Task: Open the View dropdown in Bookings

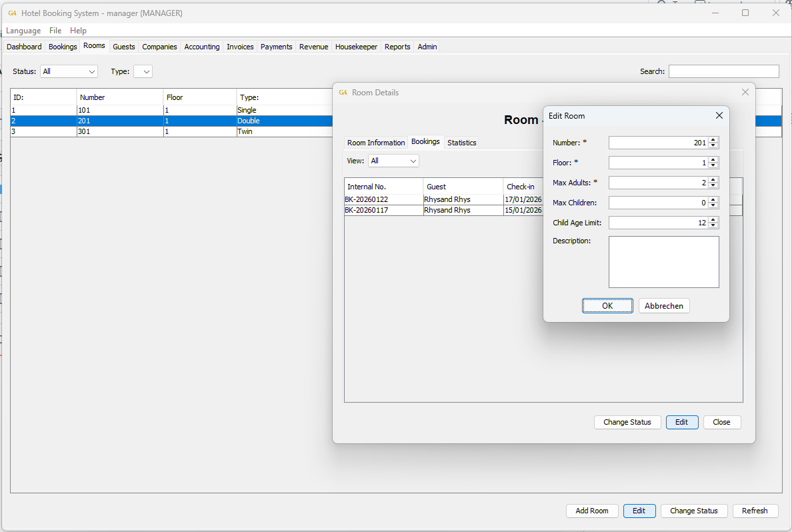Action: coord(393,161)
